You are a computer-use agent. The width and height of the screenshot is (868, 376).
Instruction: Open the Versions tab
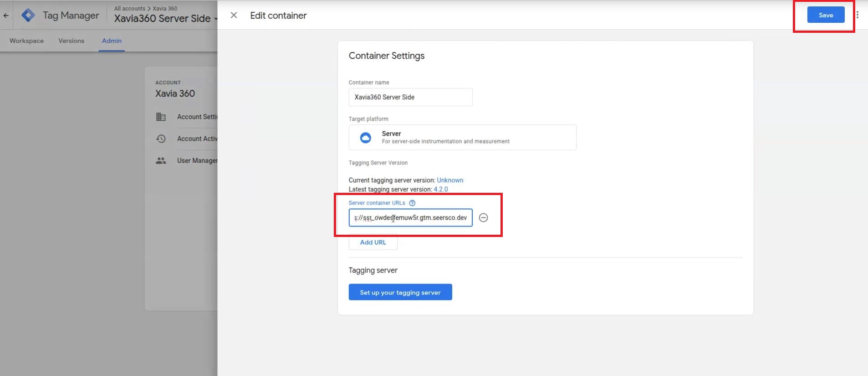coord(71,41)
